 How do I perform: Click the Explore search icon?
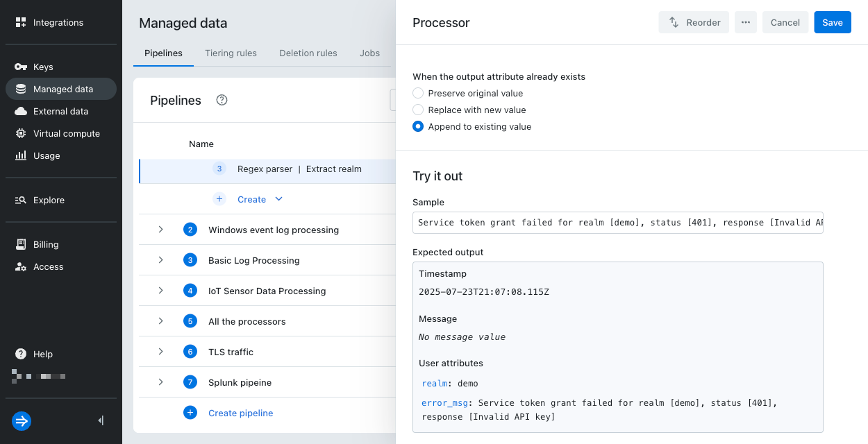point(21,200)
